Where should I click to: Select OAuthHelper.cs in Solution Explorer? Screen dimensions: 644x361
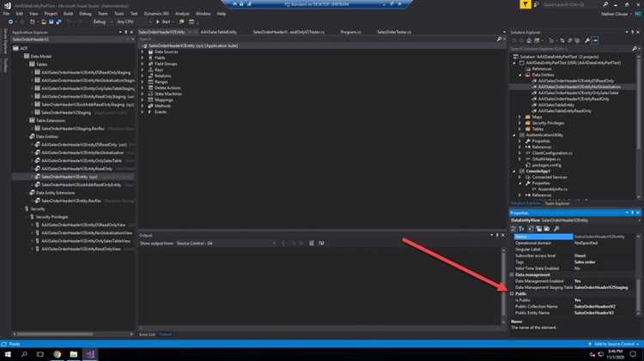(x=546, y=159)
